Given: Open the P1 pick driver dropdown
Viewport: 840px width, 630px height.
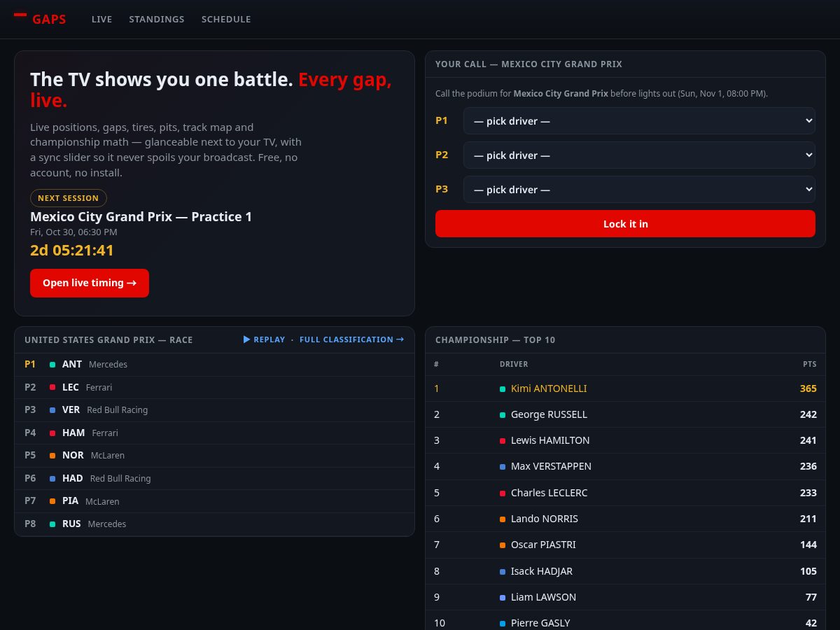Looking at the screenshot, I should point(639,120).
